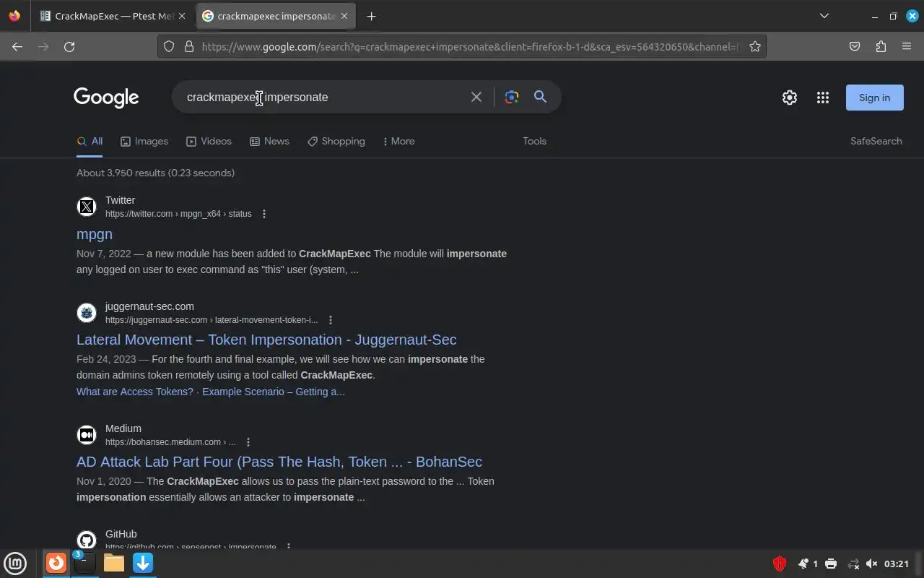The height and width of the screenshot is (578, 924).
Task: Open Example Scenario sitelink
Action: pos(274,392)
